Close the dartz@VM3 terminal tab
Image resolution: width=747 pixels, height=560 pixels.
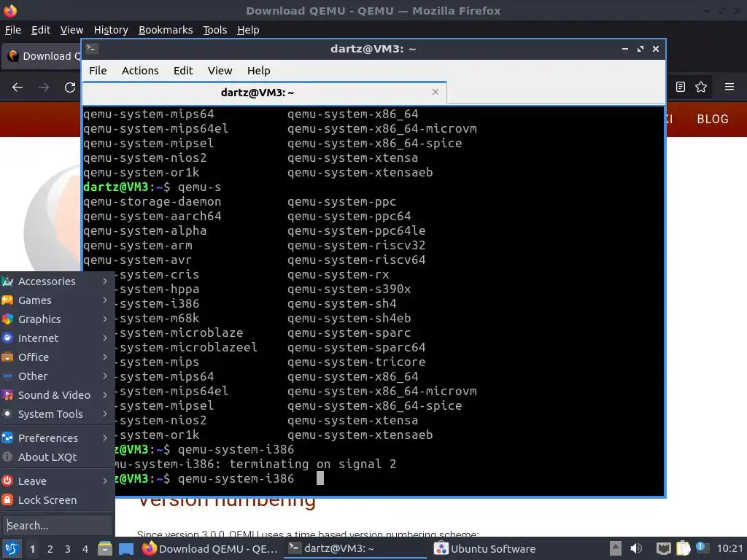435,92
